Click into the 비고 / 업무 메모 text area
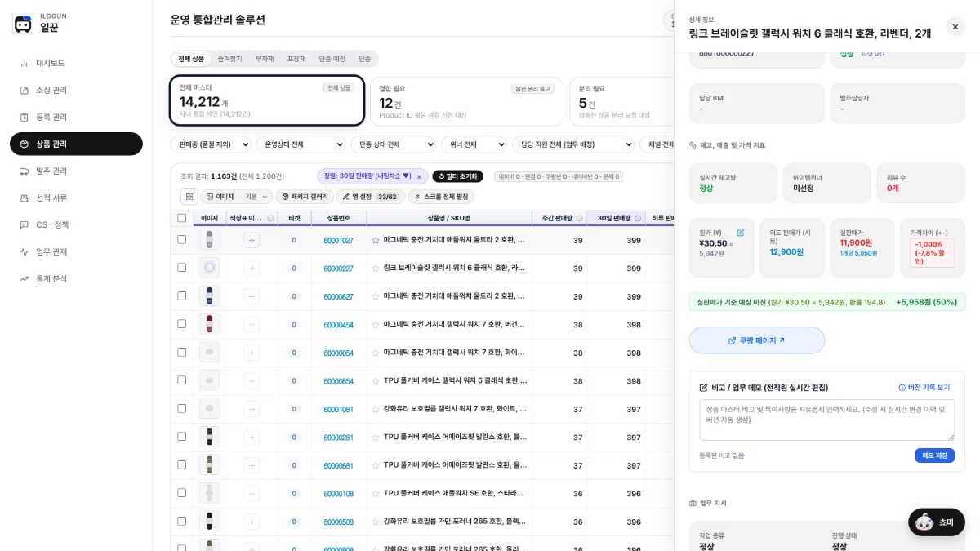 pyautogui.click(x=826, y=420)
